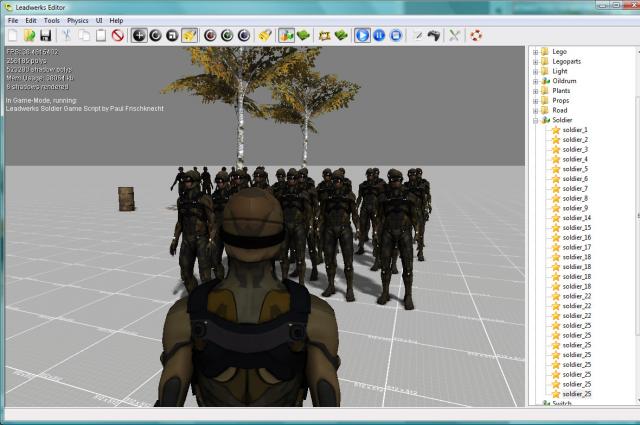Image resolution: width=640 pixels, height=425 pixels.
Task: Click the lifebuoy Help icon
Action: coord(476,35)
